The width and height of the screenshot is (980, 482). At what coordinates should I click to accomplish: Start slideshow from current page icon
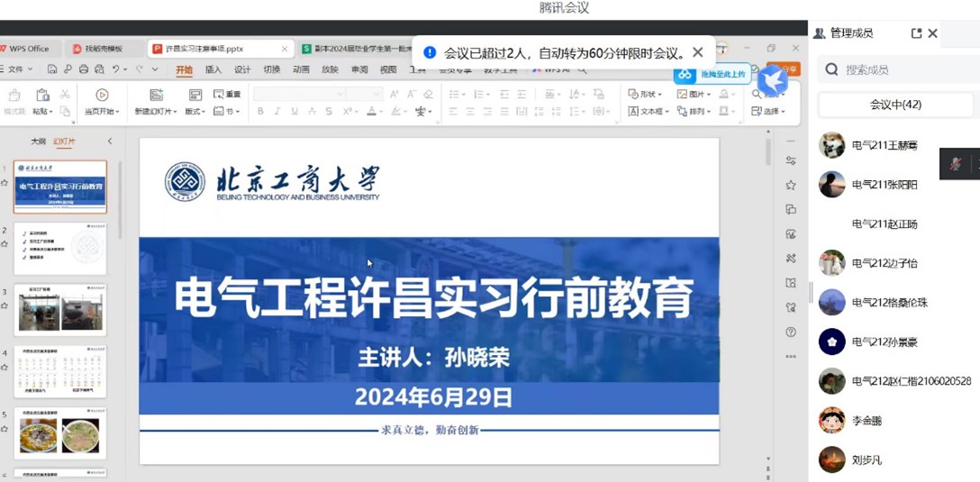click(102, 95)
